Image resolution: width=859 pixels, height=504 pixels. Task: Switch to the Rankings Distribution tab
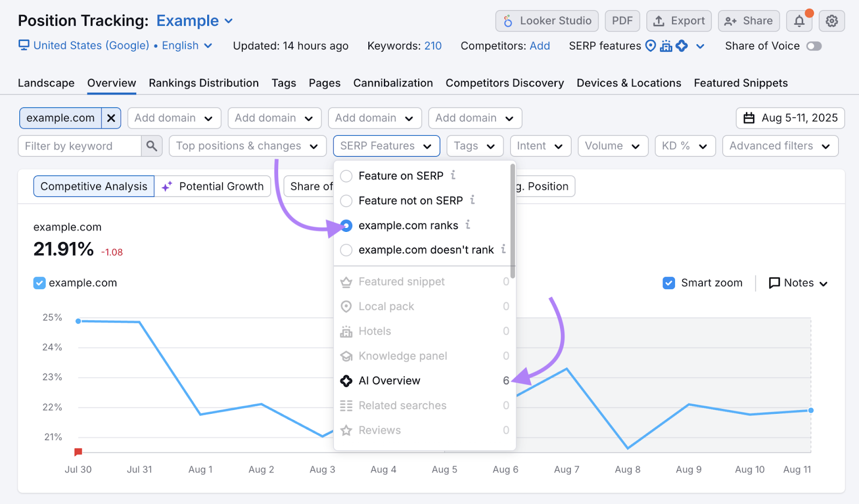203,83
